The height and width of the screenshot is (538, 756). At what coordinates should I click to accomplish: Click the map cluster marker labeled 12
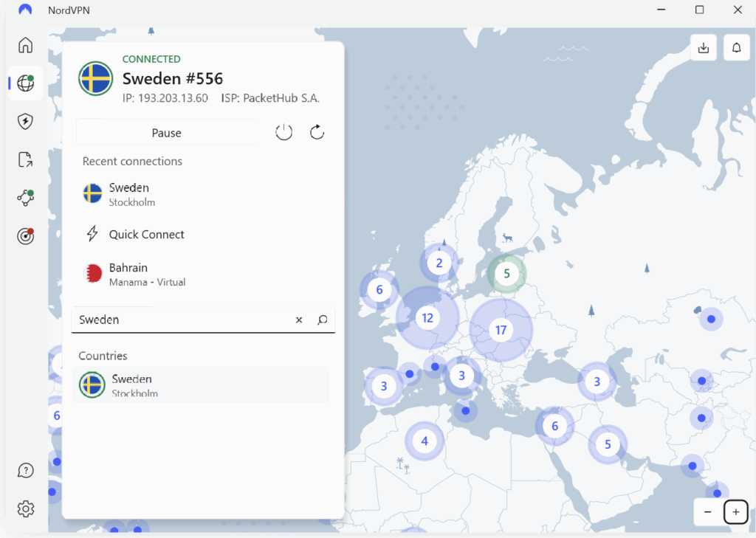tap(427, 317)
